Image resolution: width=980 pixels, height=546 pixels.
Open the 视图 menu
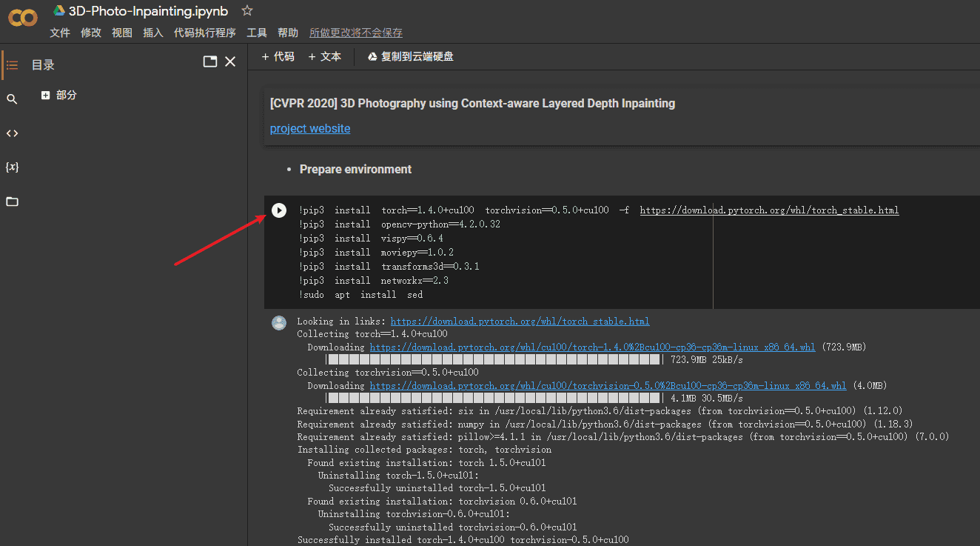[x=122, y=33]
